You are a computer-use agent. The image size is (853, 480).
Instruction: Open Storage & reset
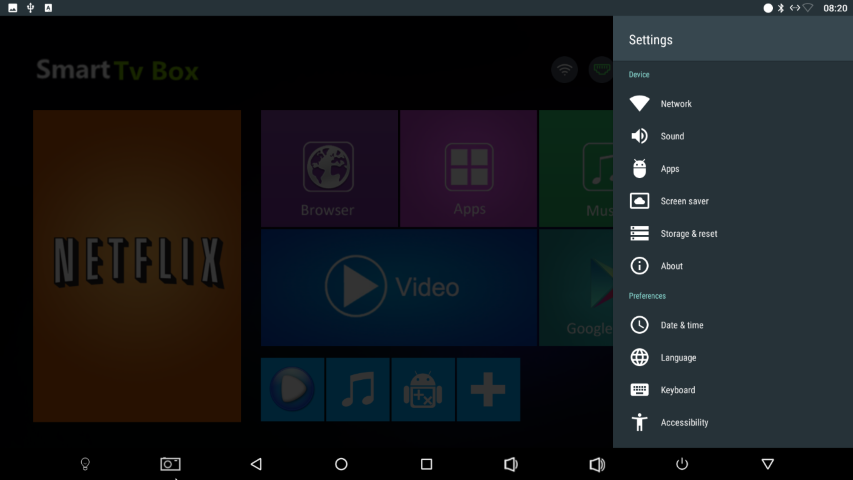[733, 233]
